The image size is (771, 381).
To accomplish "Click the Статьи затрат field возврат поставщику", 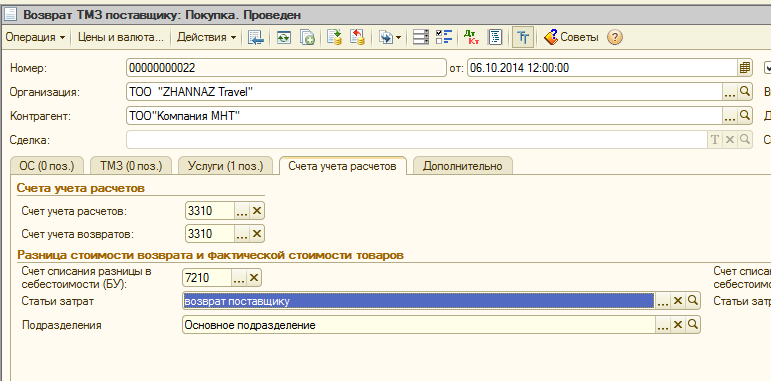I will [418, 301].
